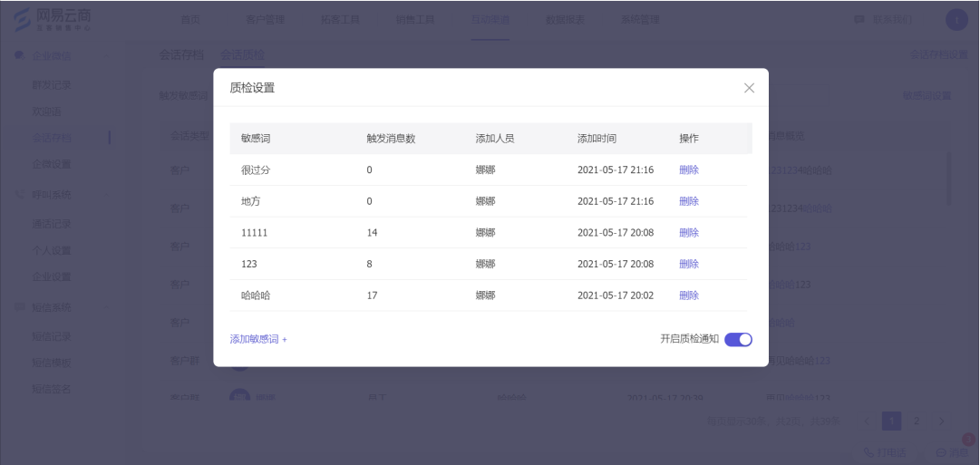This screenshot has height=465, width=980.
Task: Open the 数据报表 menu
Action: click(565, 20)
